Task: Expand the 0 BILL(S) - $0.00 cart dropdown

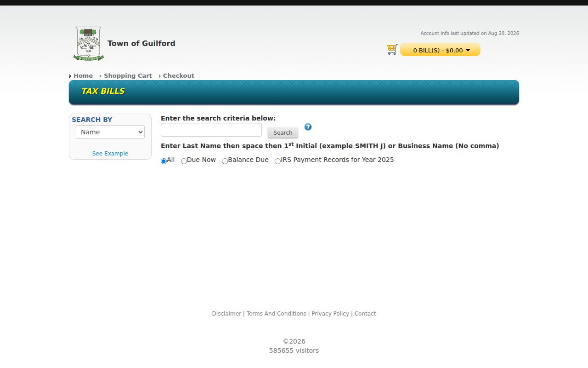Action: tap(440, 50)
